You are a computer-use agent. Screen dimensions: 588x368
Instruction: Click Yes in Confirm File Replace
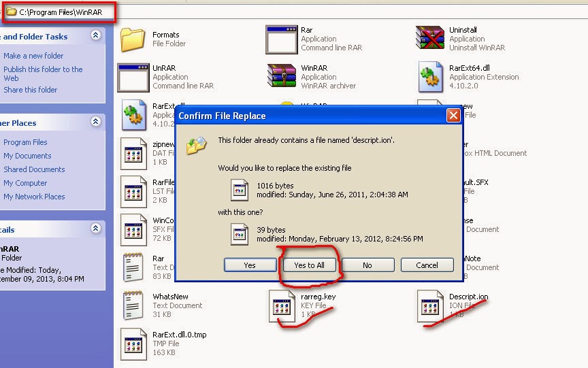[x=250, y=265]
